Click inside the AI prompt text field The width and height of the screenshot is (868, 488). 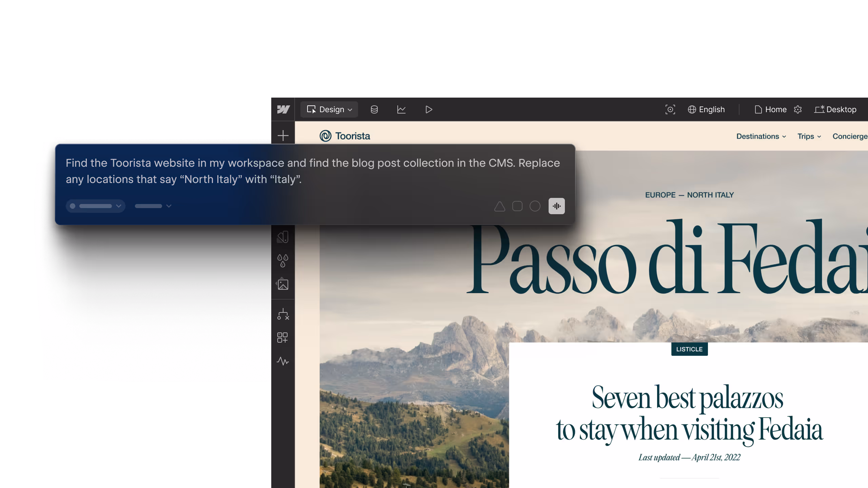tap(312, 171)
